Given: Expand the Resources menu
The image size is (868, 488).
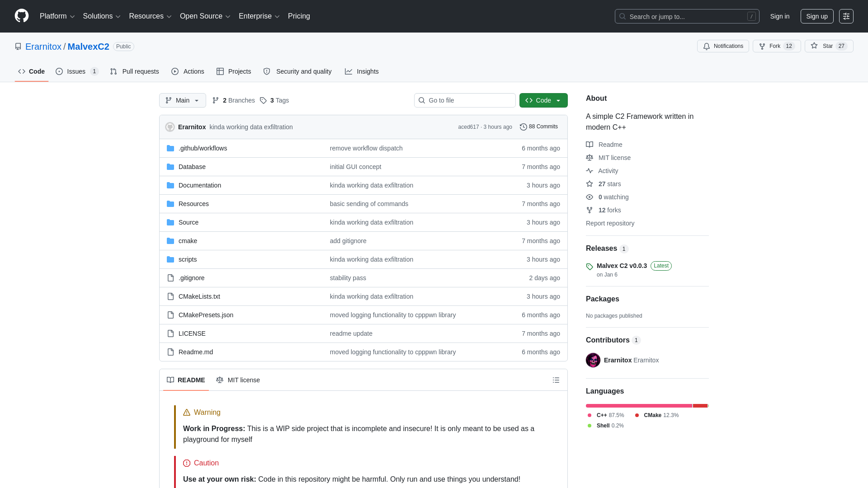Looking at the screenshot, I should tap(150, 16).
